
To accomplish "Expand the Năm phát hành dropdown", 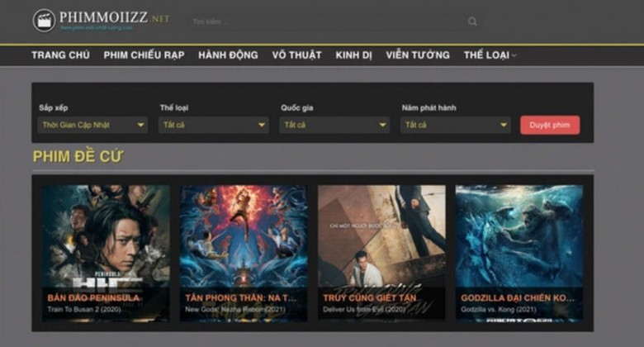I will click(x=456, y=126).
